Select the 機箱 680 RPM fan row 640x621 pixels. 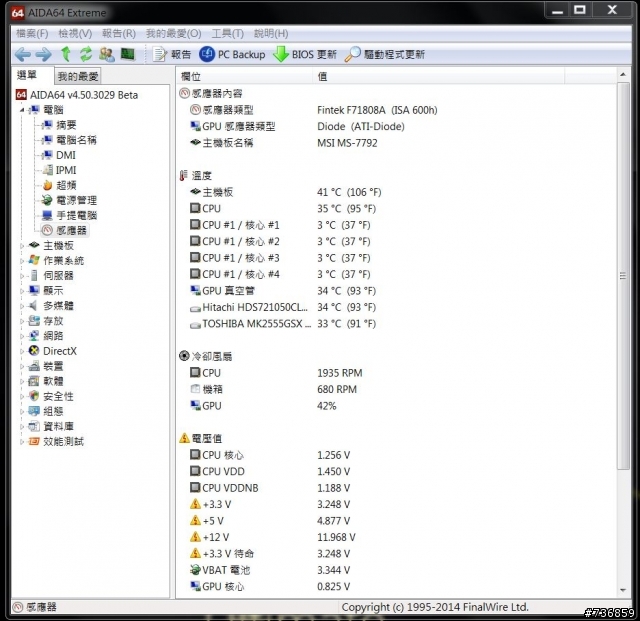pos(273,390)
